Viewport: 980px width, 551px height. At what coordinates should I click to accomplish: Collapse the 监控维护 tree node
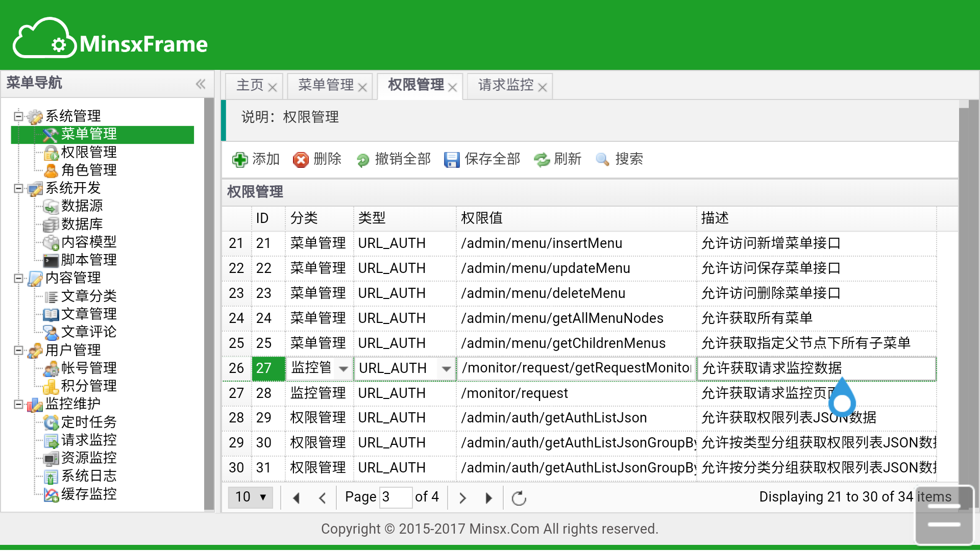click(x=18, y=405)
